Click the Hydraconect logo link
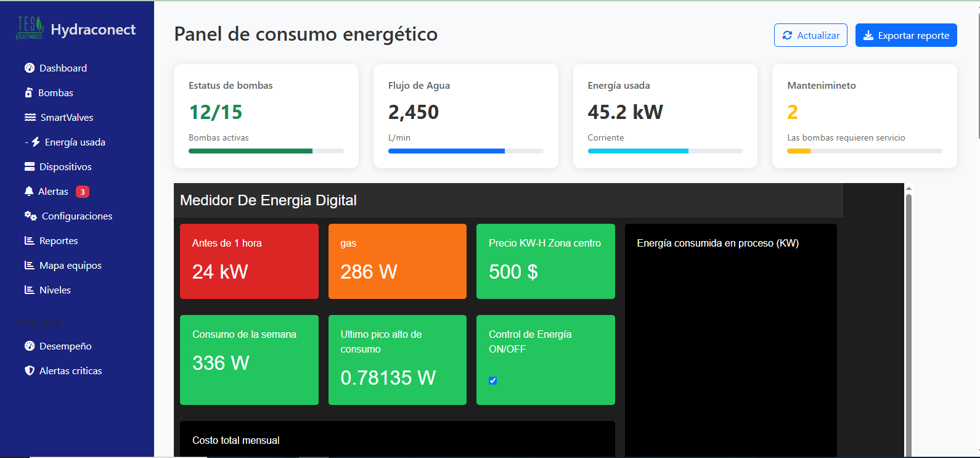Screen dimensions: 980x458 [76, 29]
